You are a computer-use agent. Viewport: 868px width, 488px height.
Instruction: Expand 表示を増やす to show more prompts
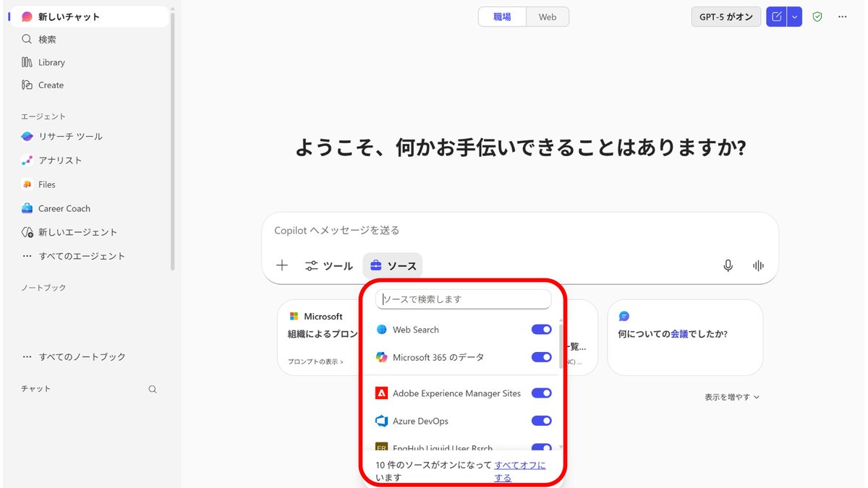tap(732, 397)
